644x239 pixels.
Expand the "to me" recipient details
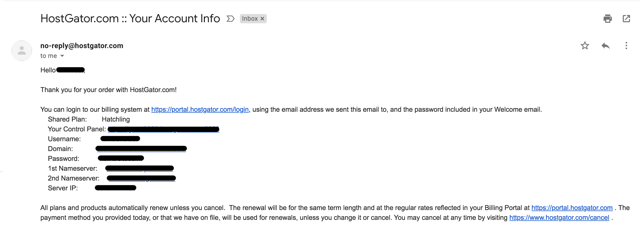click(x=62, y=56)
